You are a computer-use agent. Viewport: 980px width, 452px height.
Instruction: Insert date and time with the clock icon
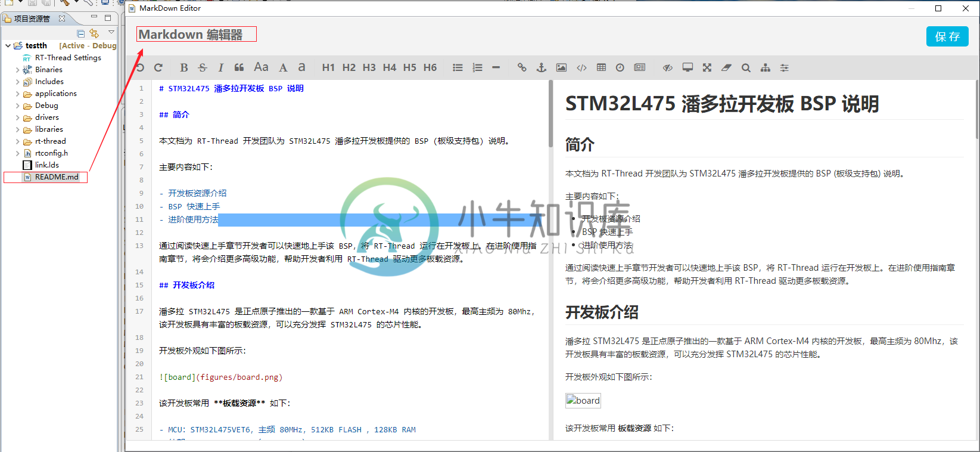620,67
